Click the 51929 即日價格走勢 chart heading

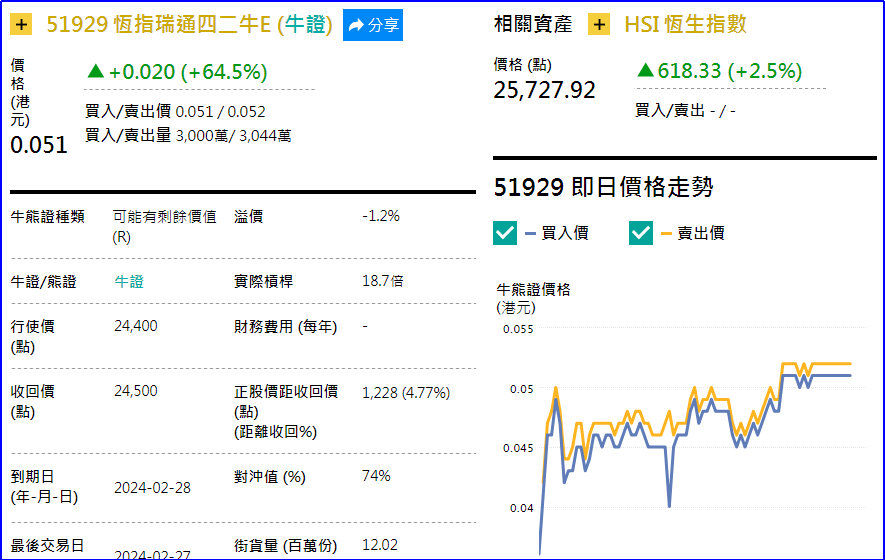(603, 187)
